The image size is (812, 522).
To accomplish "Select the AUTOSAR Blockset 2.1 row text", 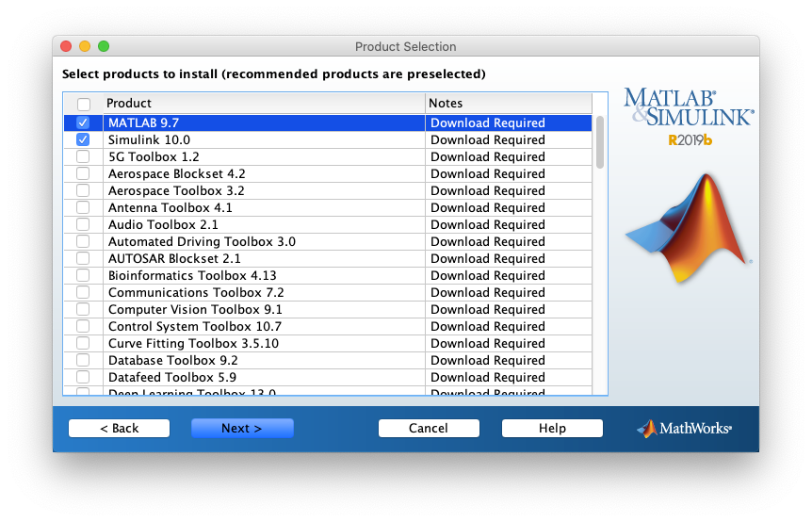I will click(174, 258).
